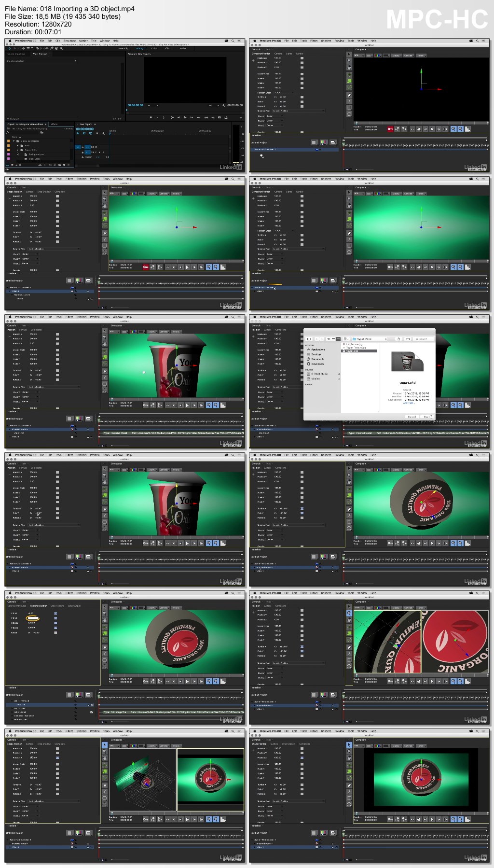Screen dimensions: 494x868
Task: Click the color bars button in Texture Modifier frame
Action: 79,695
